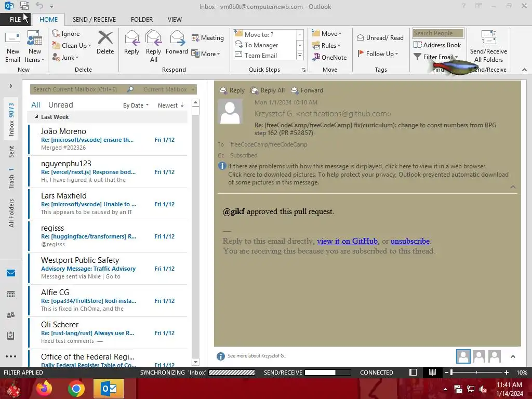
Task: Open the Inbox 9073 folder
Action: (11, 119)
